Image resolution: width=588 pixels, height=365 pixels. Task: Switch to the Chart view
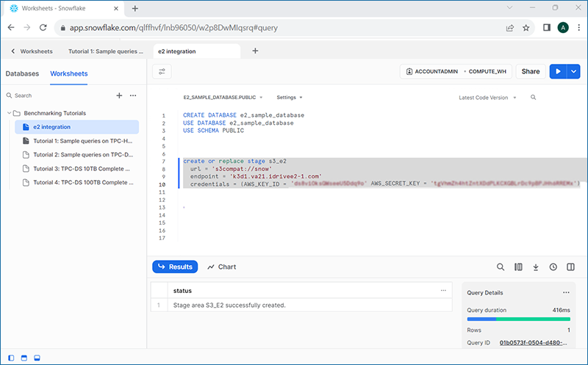pyautogui.click(x=222, y=267)
